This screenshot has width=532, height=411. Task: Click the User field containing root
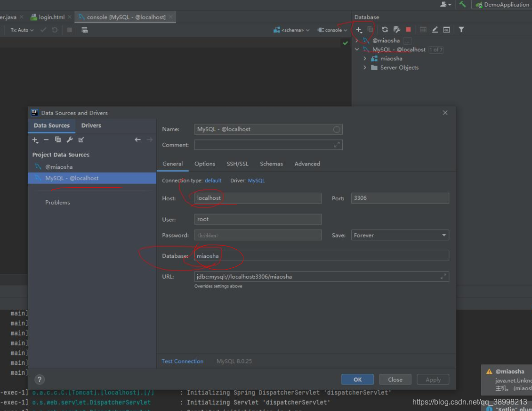[x=258, y=220]
